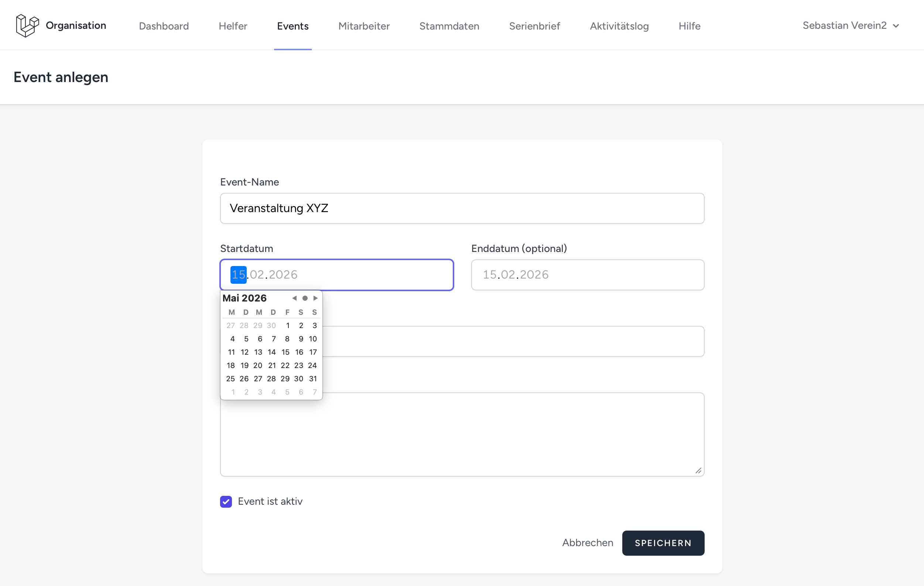The height and width of the screenshot is (586, 924).
Task: Uncheck the 'Event ist aktiv' checkbox
Action: click(226, 501)
